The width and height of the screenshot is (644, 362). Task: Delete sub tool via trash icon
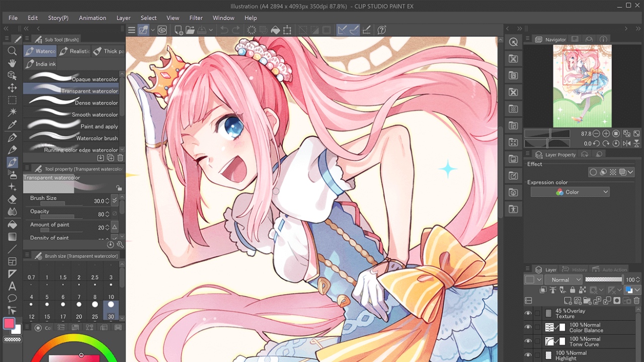120,158
